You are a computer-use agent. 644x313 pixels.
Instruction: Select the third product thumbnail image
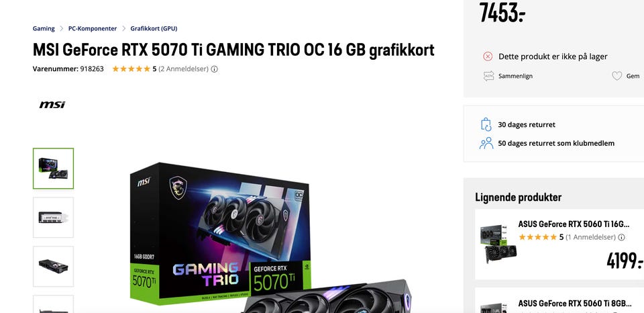click(54, 266)
